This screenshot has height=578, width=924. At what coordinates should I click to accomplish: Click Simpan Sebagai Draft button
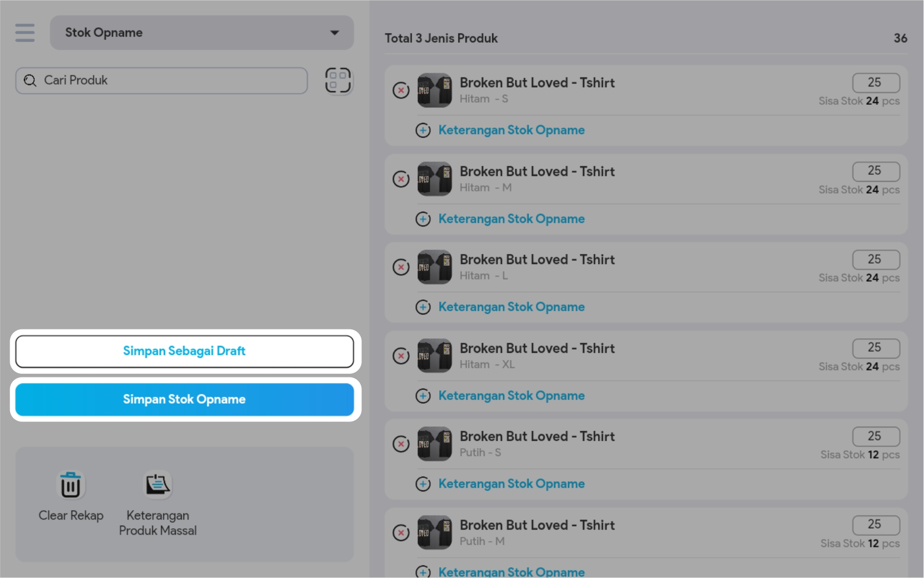(x=184, y=351)
